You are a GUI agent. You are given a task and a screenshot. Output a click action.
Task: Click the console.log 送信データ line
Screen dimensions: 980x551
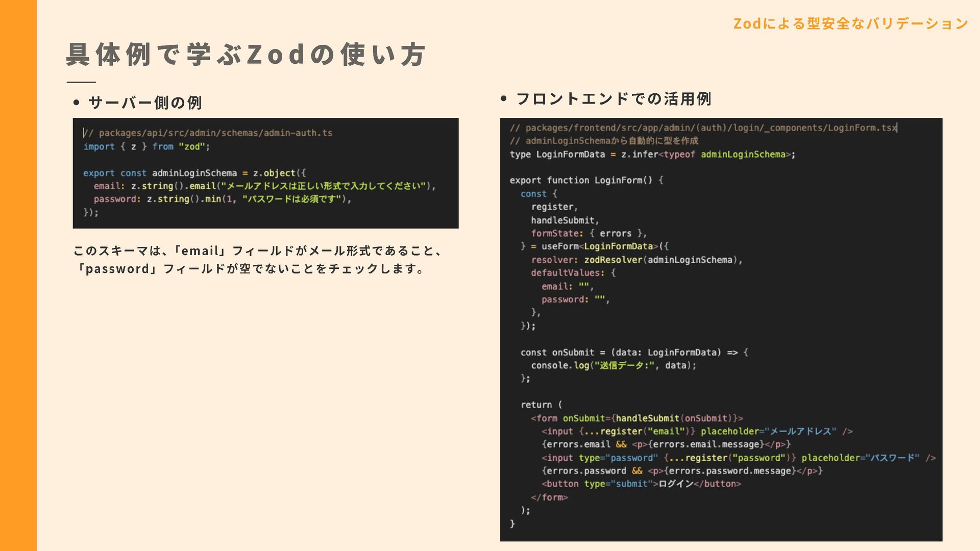click(613, 366)
